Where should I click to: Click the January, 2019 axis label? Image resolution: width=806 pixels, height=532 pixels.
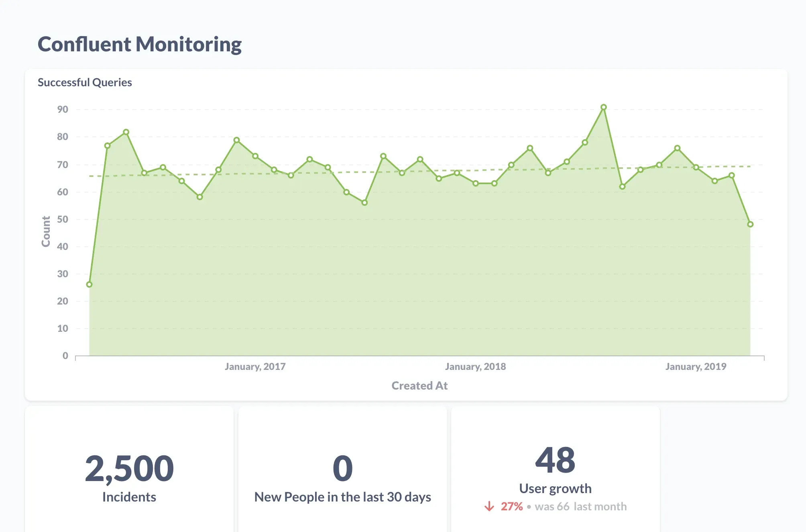pyautogui.click(x=696, y=366)
